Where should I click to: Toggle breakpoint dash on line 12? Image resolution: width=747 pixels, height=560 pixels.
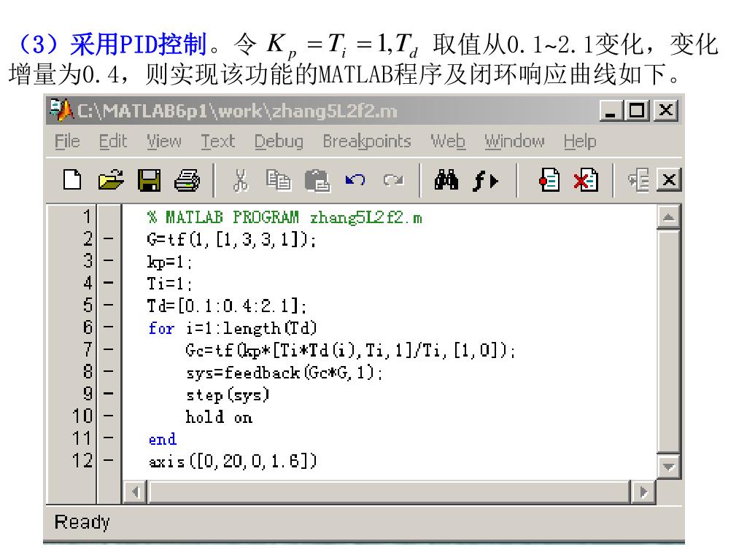pos(109,460)
